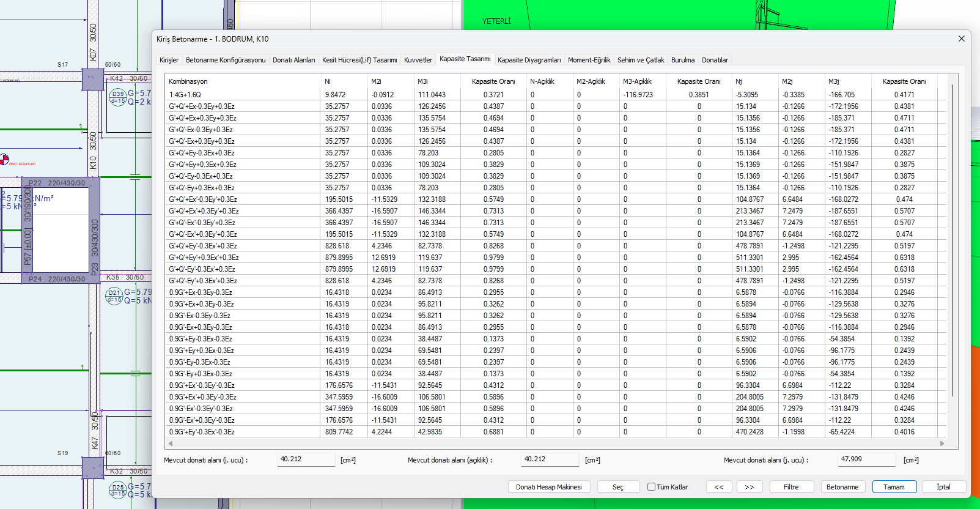Switch to the Kirişler tab
980x509 pixels.
coord(169,60)
